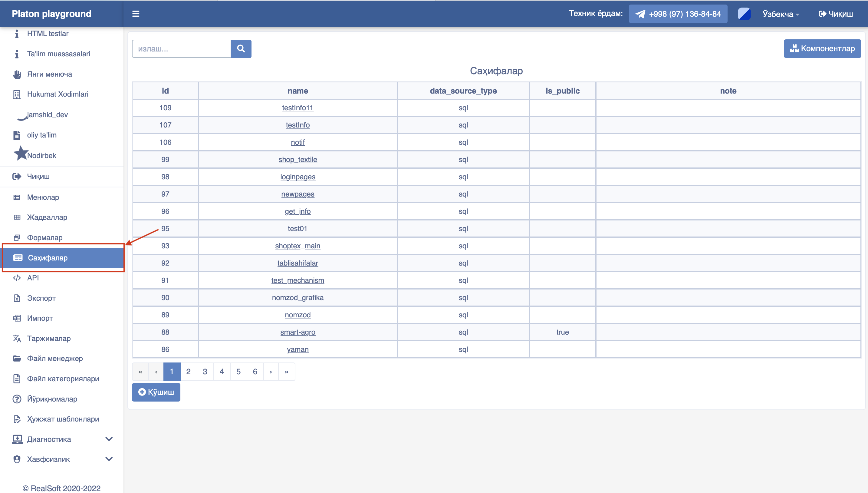This screenshot has width=868, height=493.
Task: Click the Компонентлар button
Action: tap(822, 48)
